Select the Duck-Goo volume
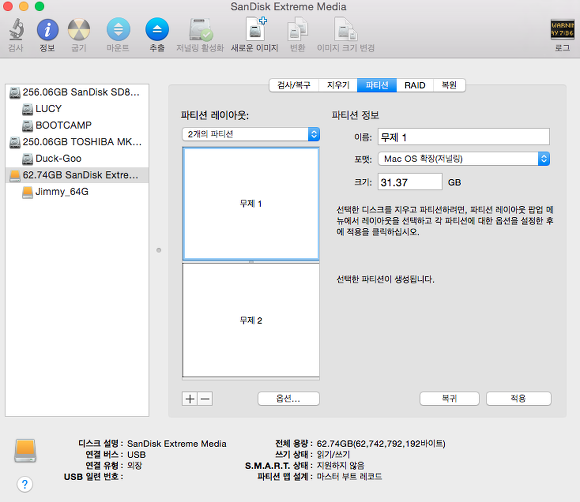The height and width of the screenshot is (502, 580). (x=77, y=158)
